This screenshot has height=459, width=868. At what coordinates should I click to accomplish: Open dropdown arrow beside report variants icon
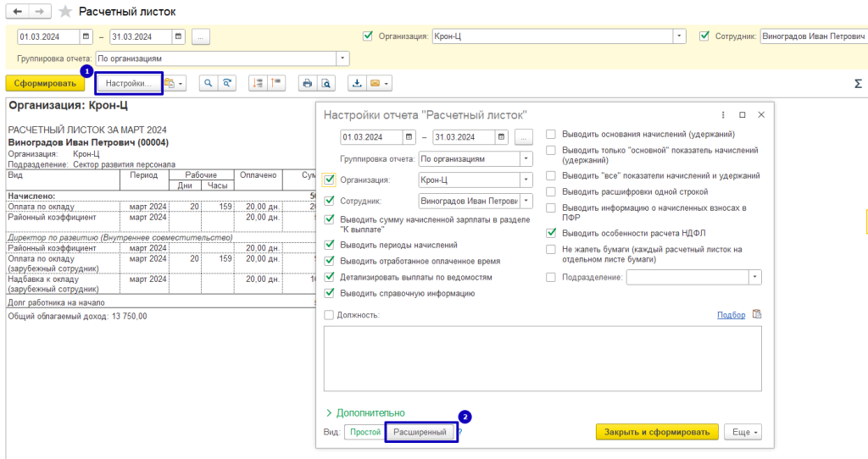[181, 84]
